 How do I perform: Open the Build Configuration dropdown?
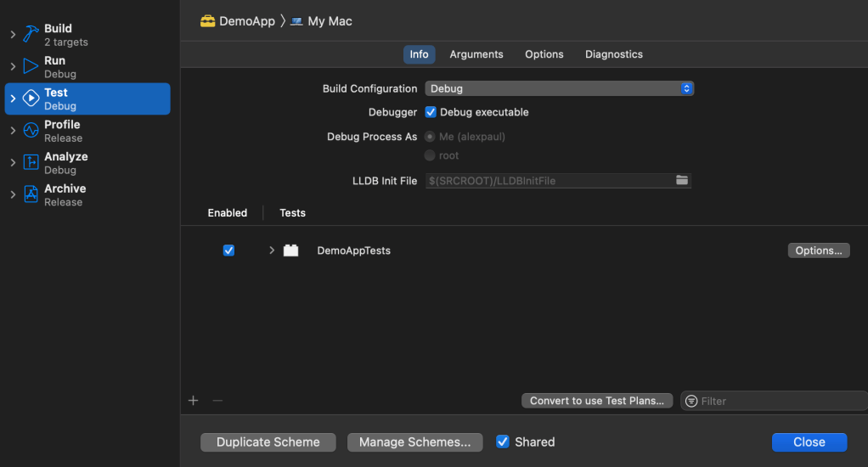(560, 88)
